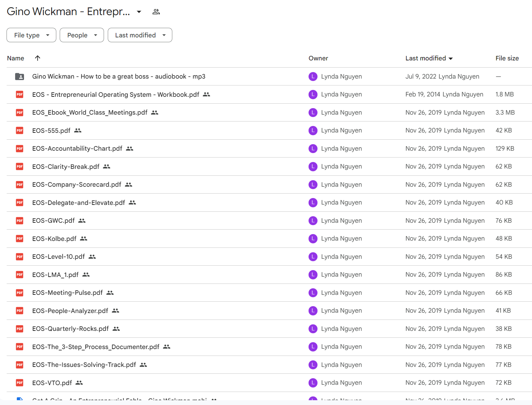Click the Gino Wickman folder title

69,12
